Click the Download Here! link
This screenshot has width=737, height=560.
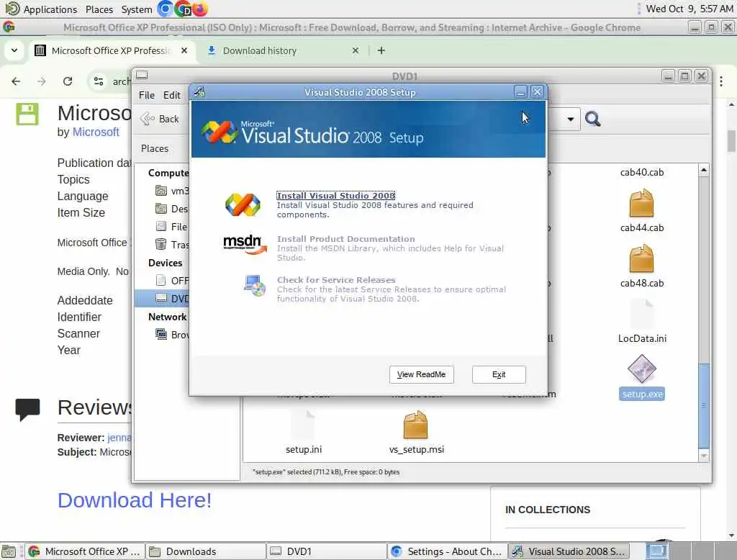click(135, 500)
